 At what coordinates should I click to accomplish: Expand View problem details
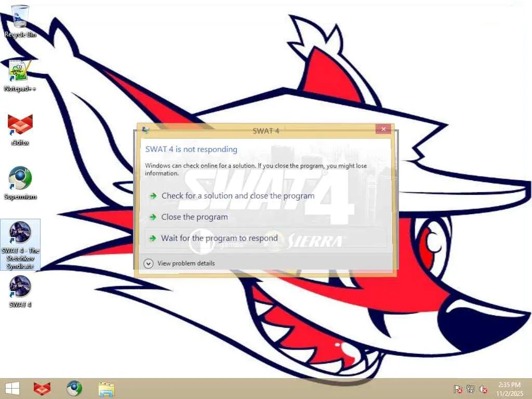179,263
